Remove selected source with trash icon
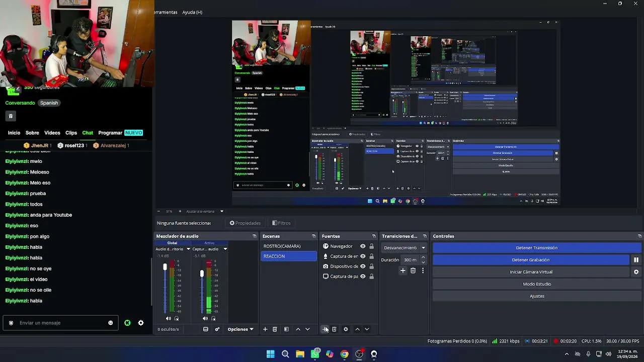Viewport: 644px width, 362px height. coord(334,329)
